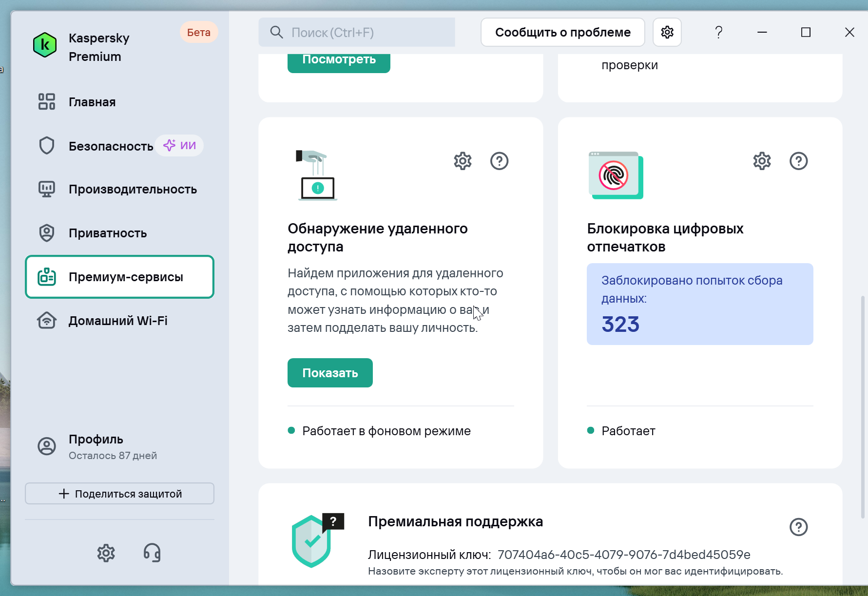Click the search magnifier icon
The image size is (868, 596).
click(x=276, y=32)
